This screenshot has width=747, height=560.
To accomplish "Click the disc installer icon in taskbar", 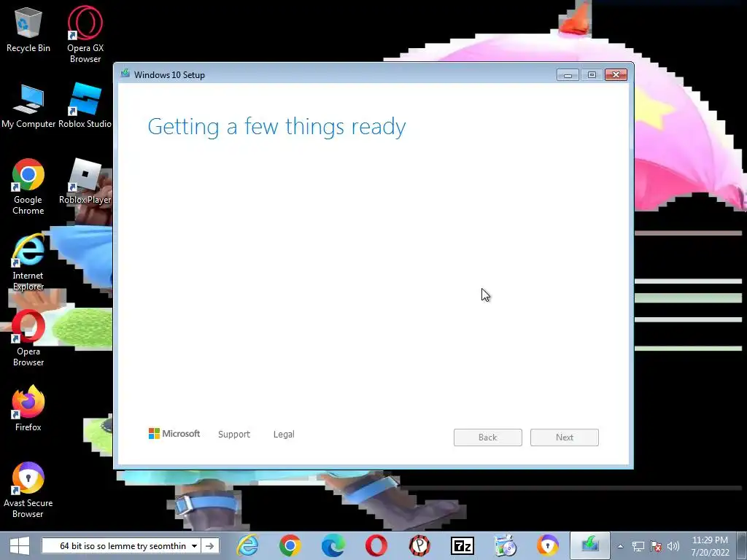I will (505, 545).
